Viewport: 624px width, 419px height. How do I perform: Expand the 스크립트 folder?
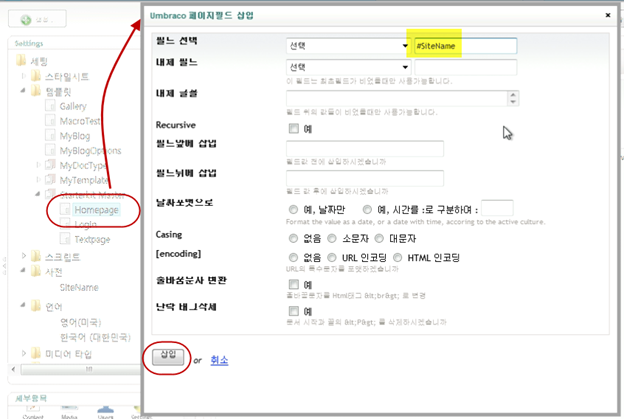(23, 255)
